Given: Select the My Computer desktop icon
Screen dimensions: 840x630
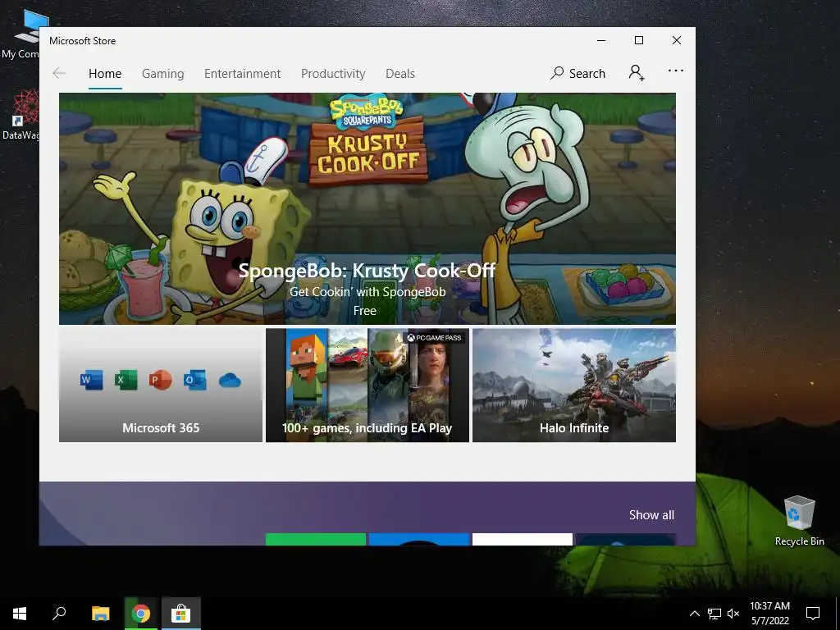Looking at the screenshot, I should click(x=21, y=33).
